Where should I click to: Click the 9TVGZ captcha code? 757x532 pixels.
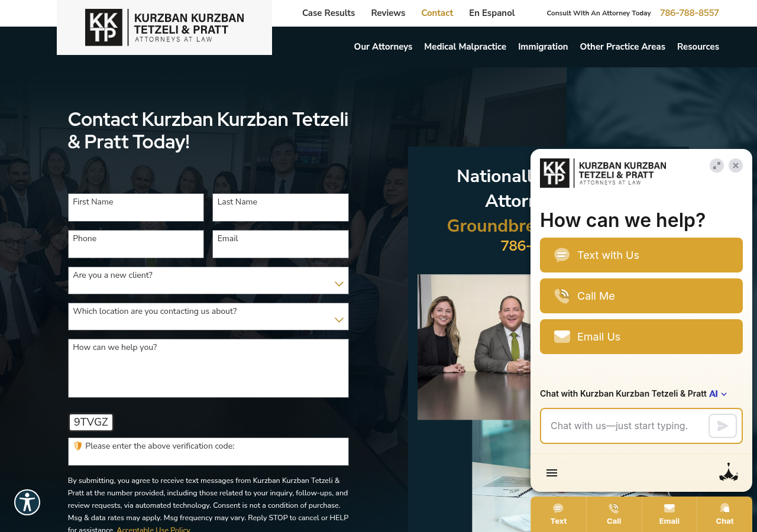point(91,422)
